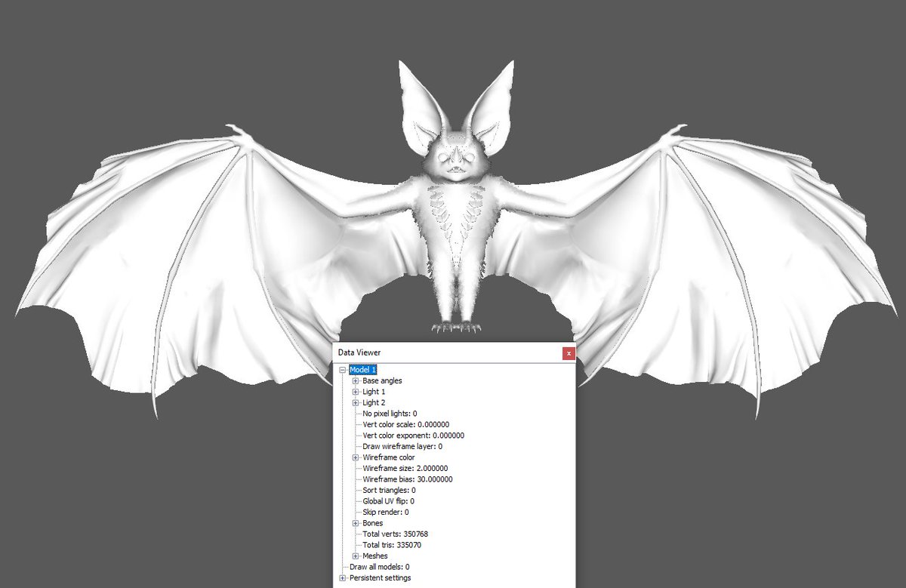Expand the Light 1 node
The image size is (906, 588).
[x=356, y=392]
